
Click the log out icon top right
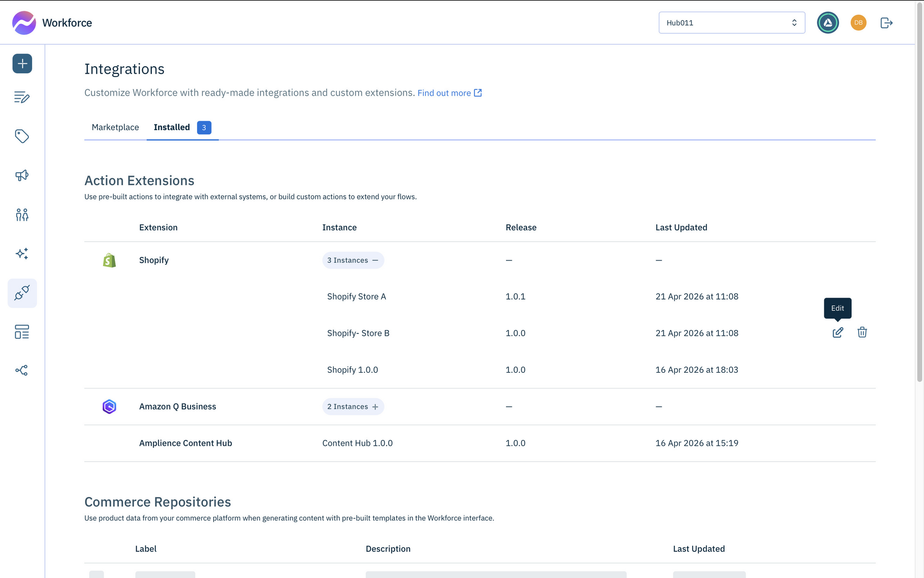click(x=886, y=22)
